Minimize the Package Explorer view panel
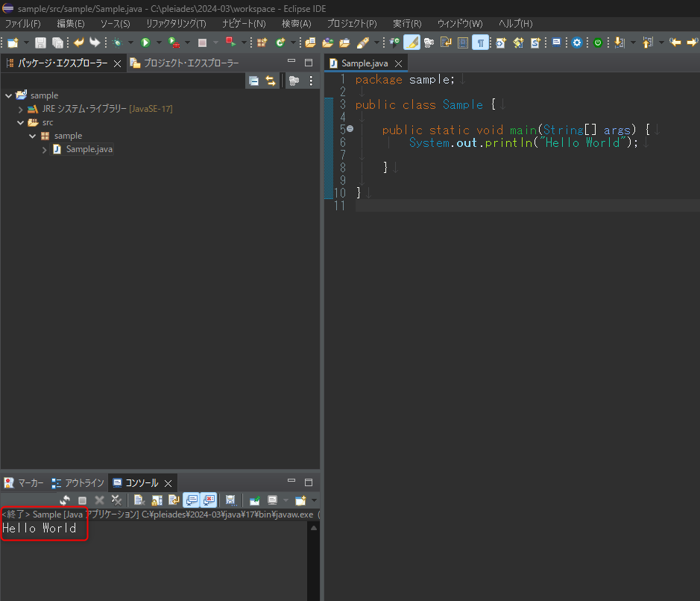Viewport: 700px width, 601px height. (x=291, y=62)
